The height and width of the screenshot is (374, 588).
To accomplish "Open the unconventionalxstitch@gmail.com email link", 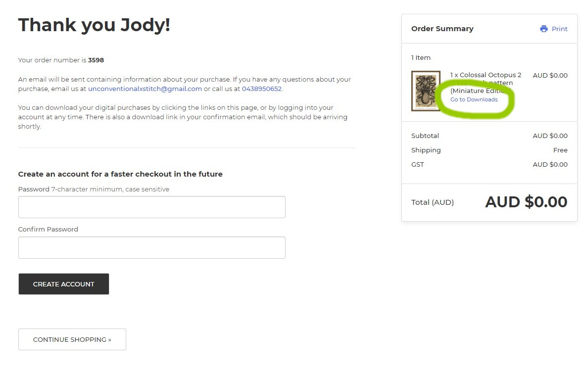I will point(145,89).
